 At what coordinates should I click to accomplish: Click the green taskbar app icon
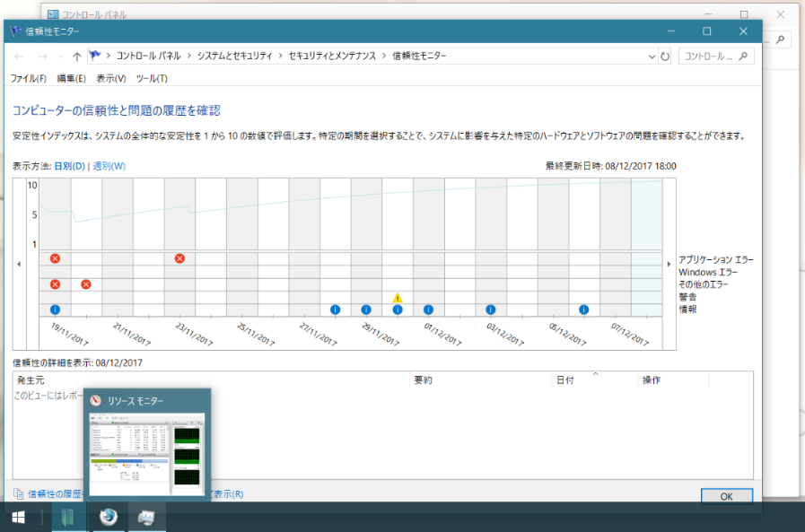pyautogui.click(x=68, y=517)
